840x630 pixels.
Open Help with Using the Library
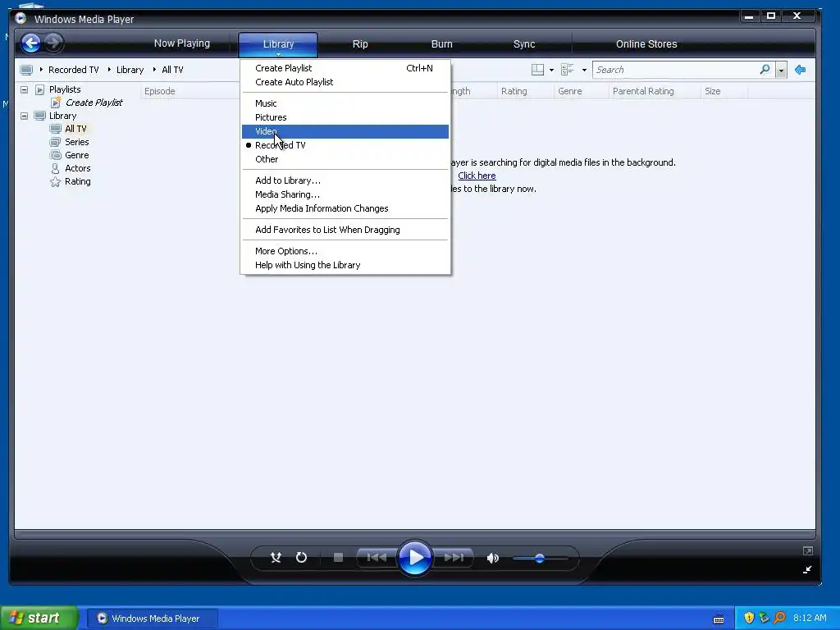(x=345, y=265)
